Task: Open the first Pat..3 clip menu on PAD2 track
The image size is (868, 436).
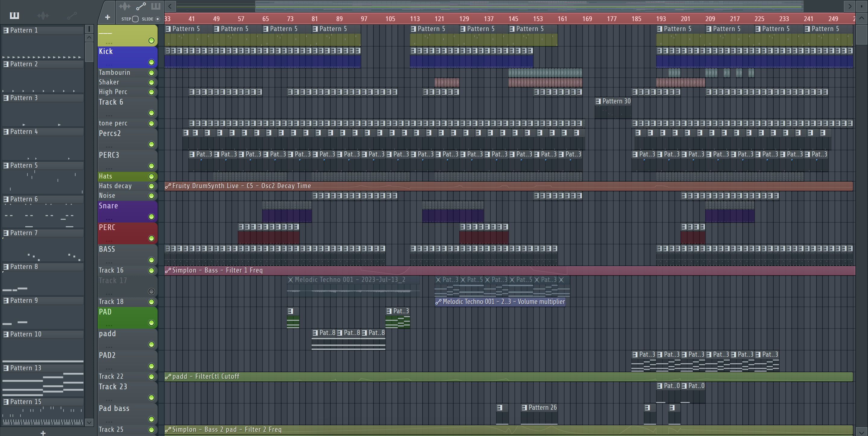Action: click(635, 355)
